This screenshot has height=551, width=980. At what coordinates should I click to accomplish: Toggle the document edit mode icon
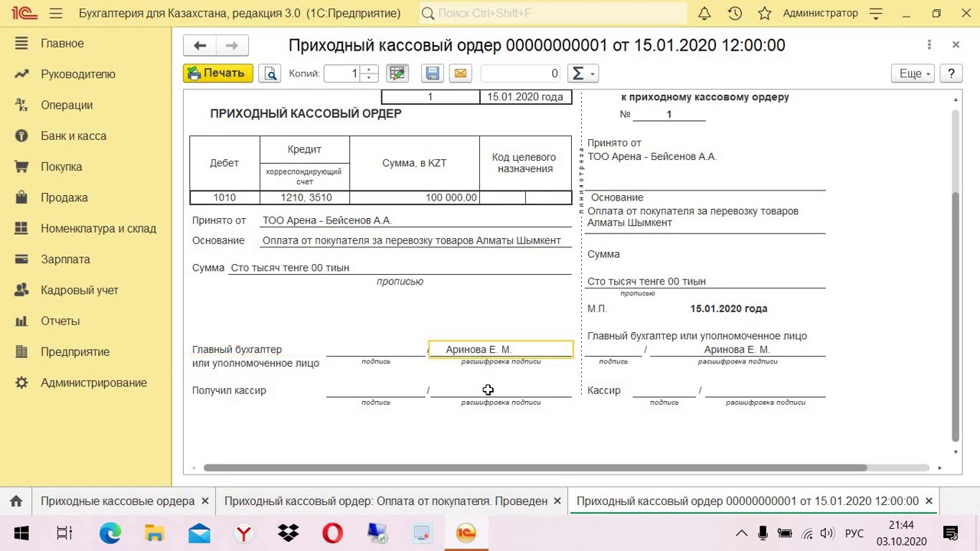click(397, 73)
